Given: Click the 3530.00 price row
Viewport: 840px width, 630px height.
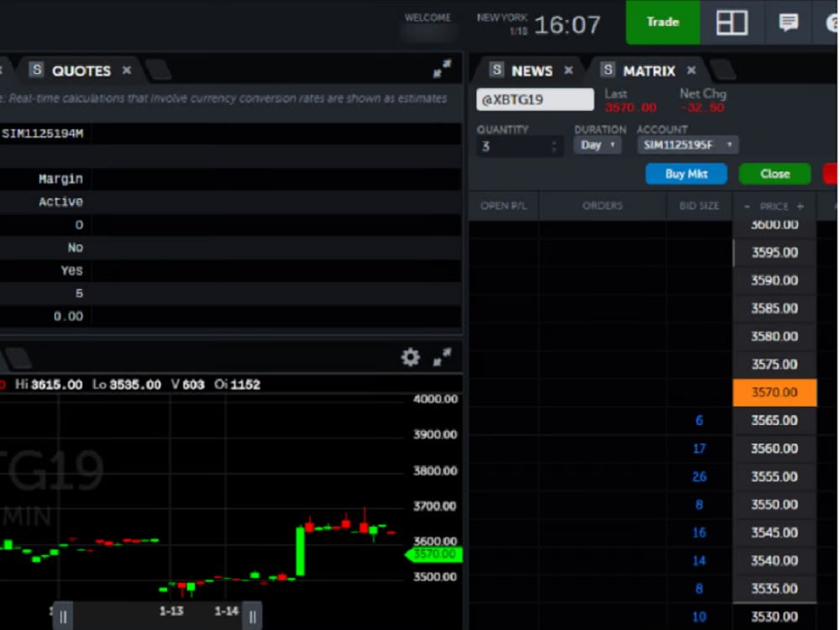Looking at the screenshot, I should tap(774, 617).
